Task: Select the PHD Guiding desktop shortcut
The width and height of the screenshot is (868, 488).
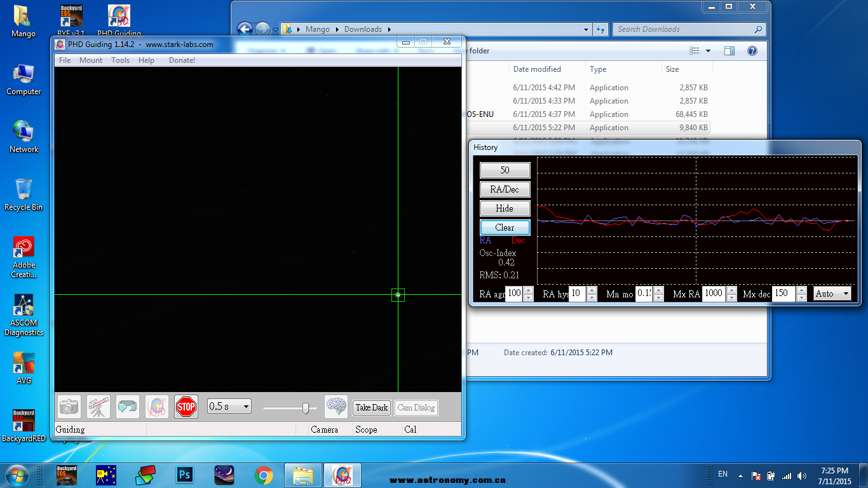Action: 119,21
